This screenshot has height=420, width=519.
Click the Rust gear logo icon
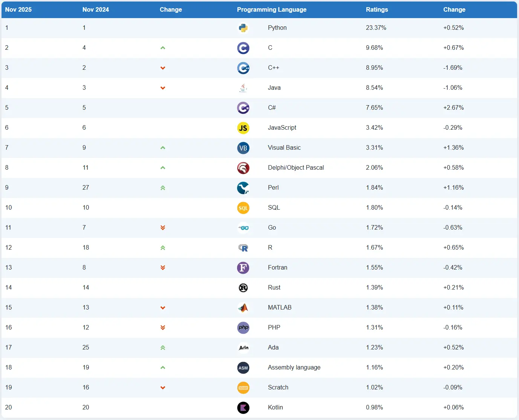click(243, 288)
